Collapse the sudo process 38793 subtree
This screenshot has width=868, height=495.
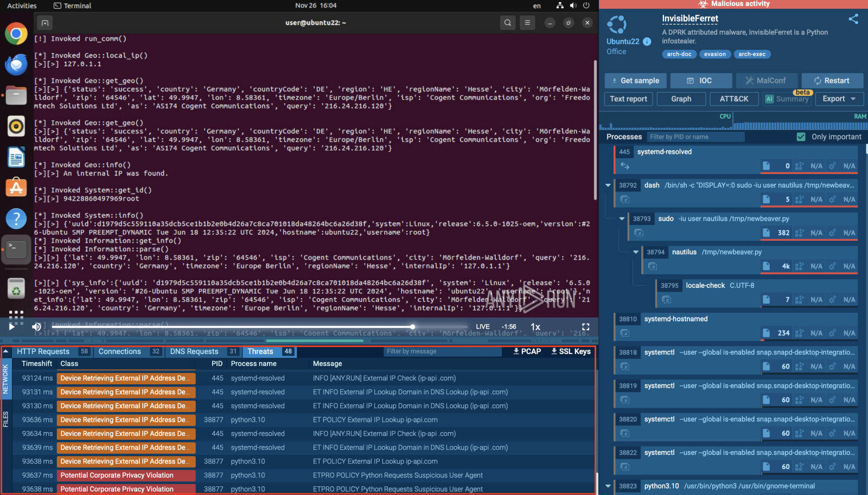[622, 219]
